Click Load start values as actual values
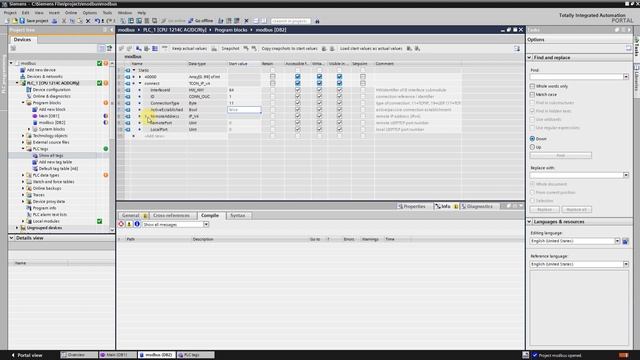Screen dimensions: 640x360 click(371, 49)
